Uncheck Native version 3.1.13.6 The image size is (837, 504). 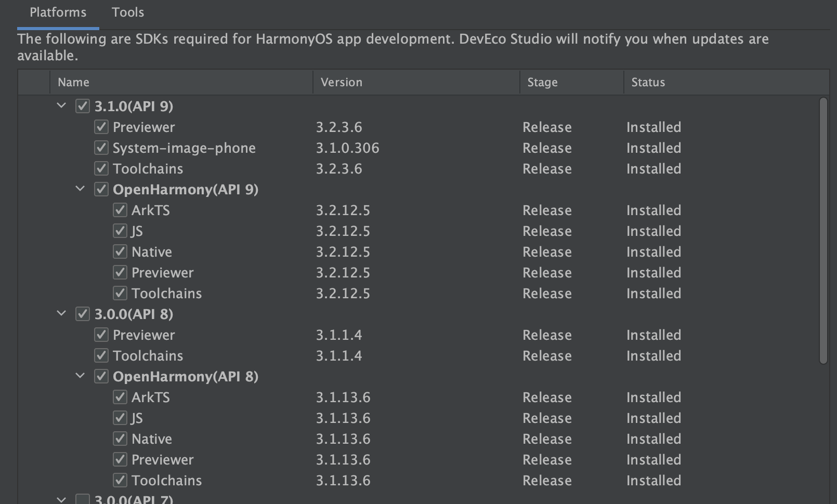pyautogui.click(x=120, y=439)
